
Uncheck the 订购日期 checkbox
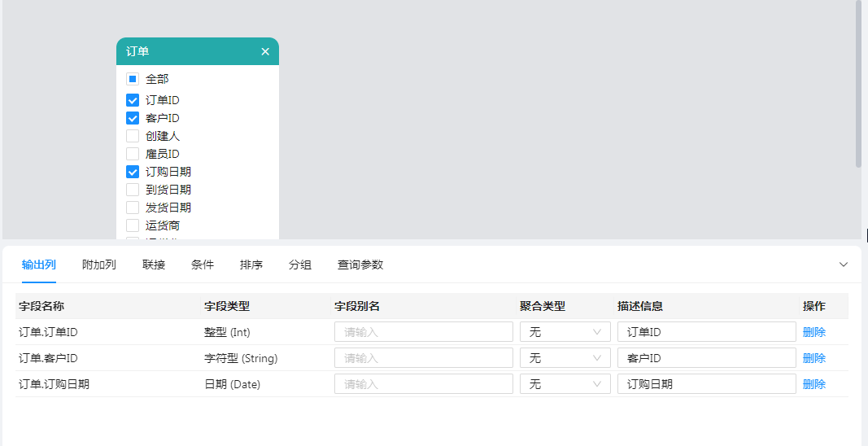point(133,172)
